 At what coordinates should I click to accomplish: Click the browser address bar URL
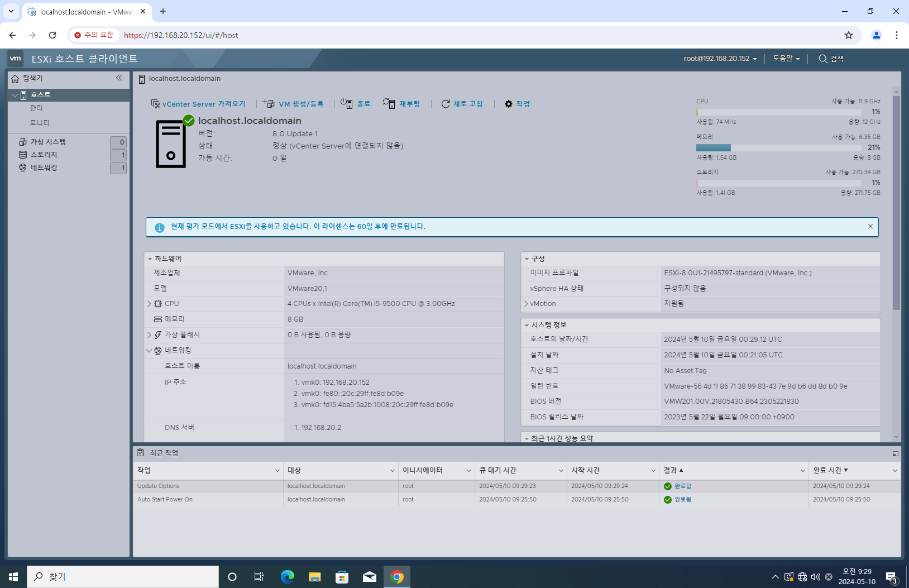click(181, 35)
